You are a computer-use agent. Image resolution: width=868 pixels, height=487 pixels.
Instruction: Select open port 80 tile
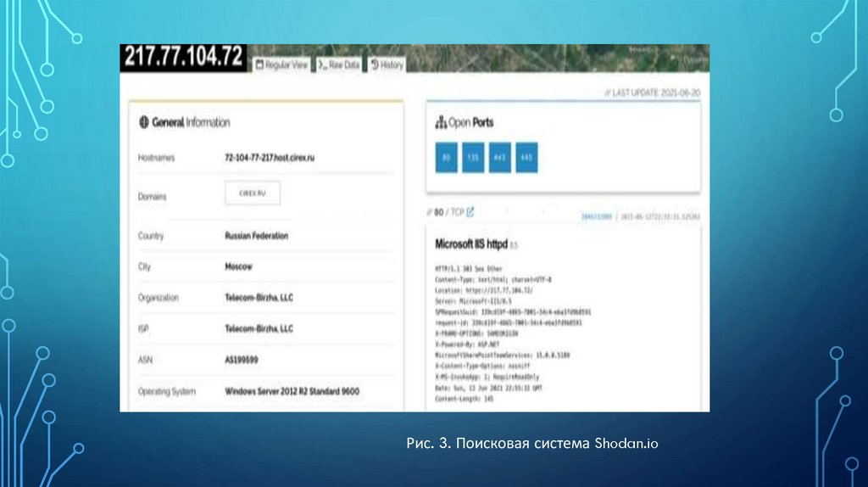[446, 157]
